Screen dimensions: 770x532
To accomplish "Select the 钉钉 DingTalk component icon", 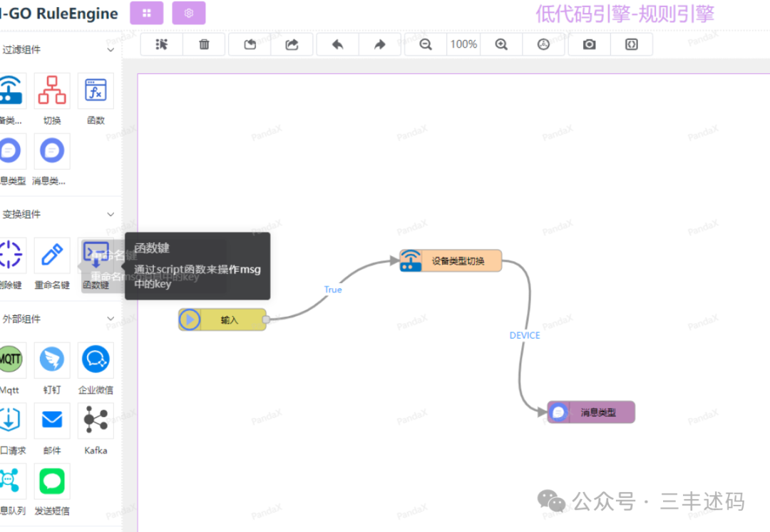I will (x=52, y=359).
